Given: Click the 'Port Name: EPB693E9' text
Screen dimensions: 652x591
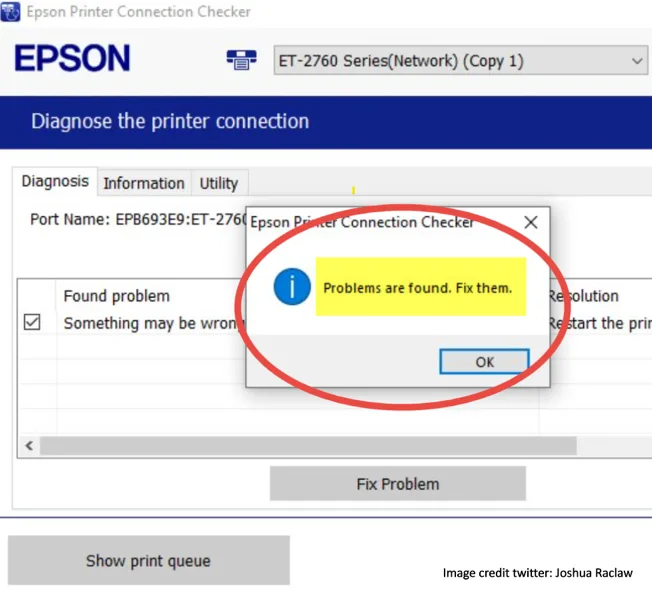Looking at the screenshot, I should (x=138, y=219).
